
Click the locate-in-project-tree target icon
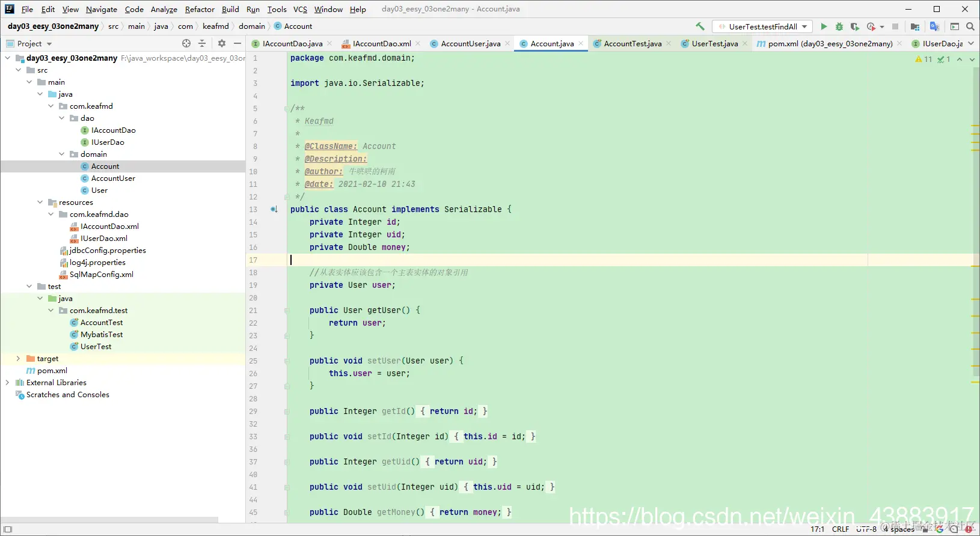[186, 43]
